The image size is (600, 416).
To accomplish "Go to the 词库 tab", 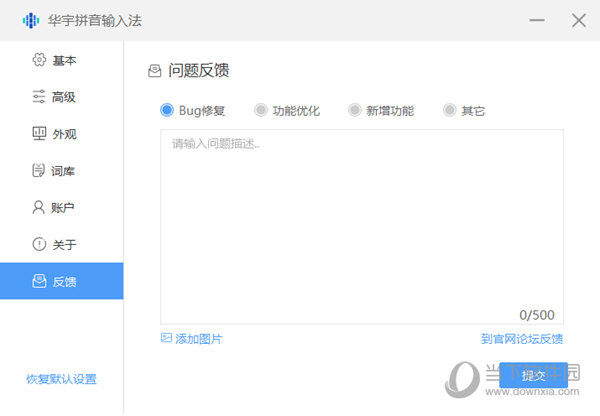I will [x=62, y=170].
